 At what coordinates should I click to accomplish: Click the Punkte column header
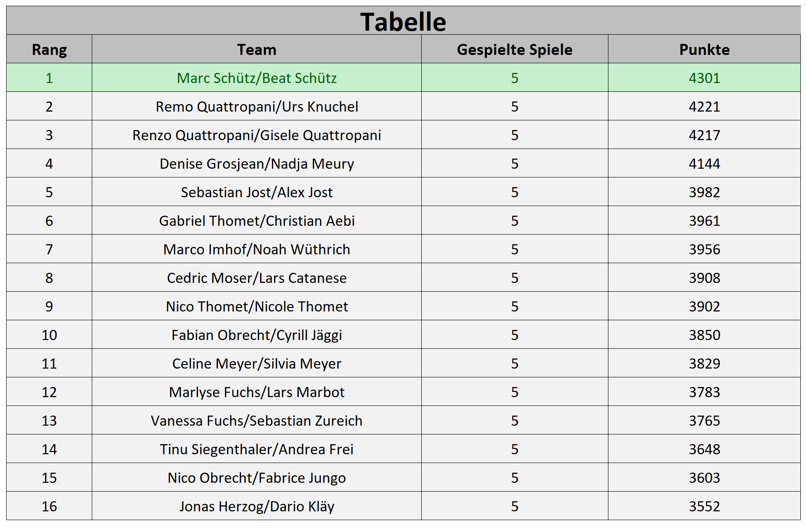coord(704,49)
